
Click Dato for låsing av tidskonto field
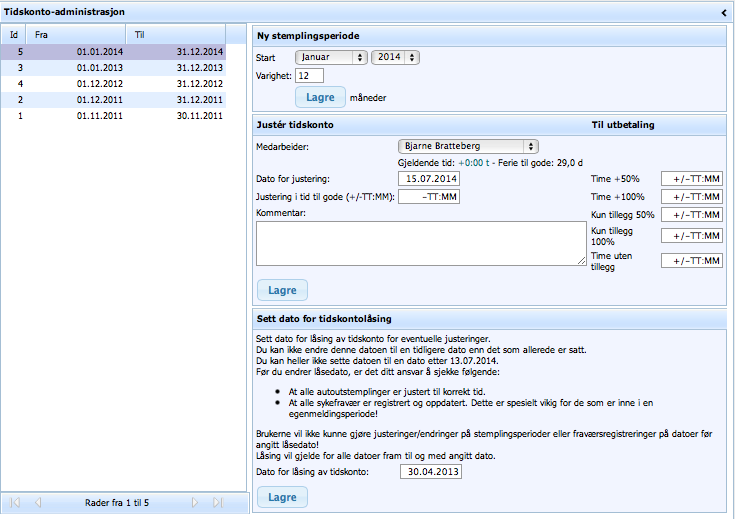tap(428, 473)
